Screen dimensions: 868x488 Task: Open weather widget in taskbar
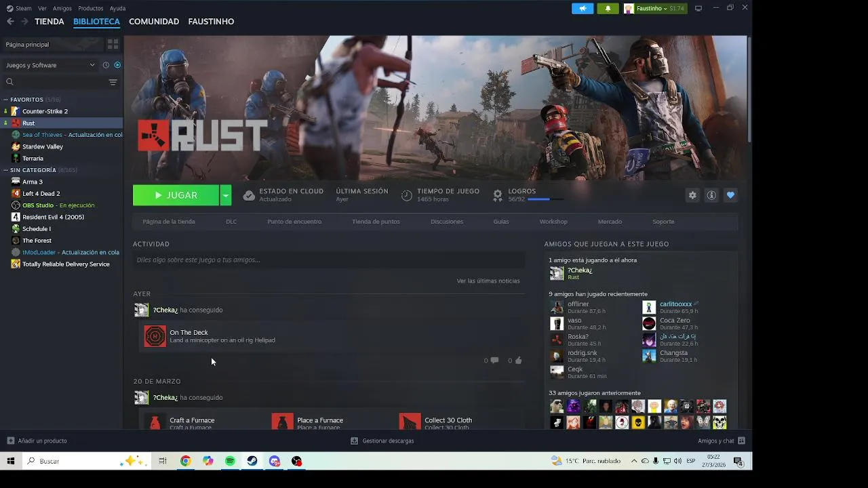tap(586, 461)
